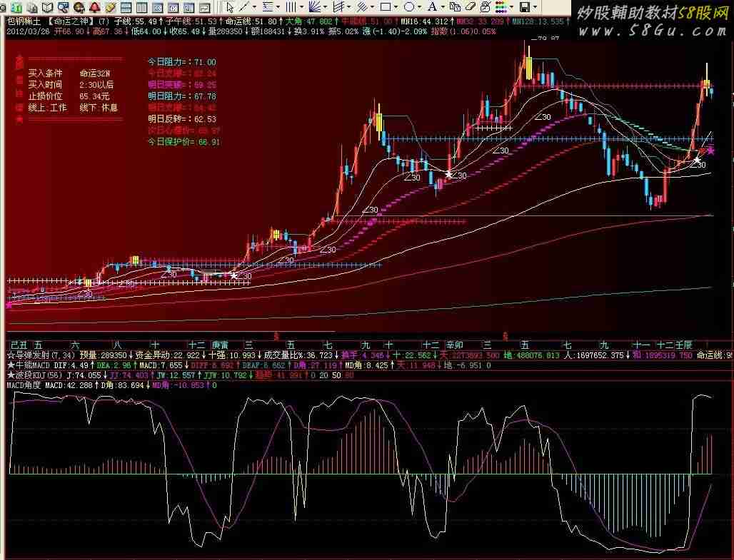This screenshot has height=560, width=734.
Task: Click the 辛卯 year marker on time axis
Action: 454,345
